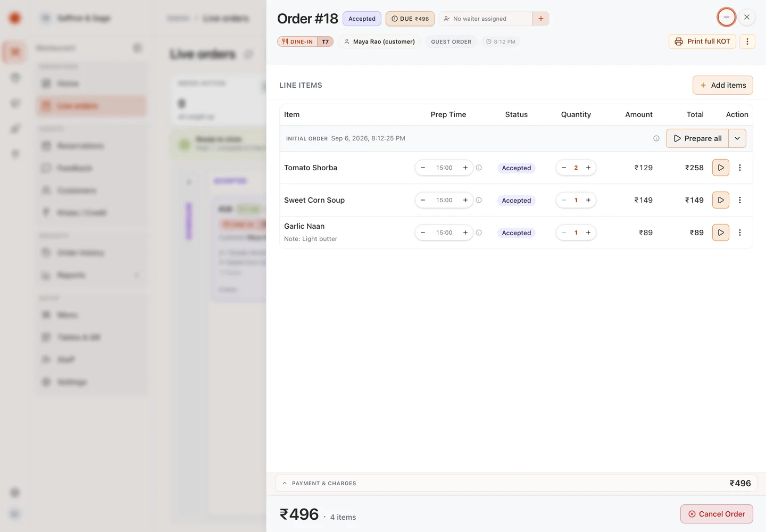Click the 8:12 PM time chip
Image resolution: width=766 pixels, height=532 pixels.
tap(501, 41)
